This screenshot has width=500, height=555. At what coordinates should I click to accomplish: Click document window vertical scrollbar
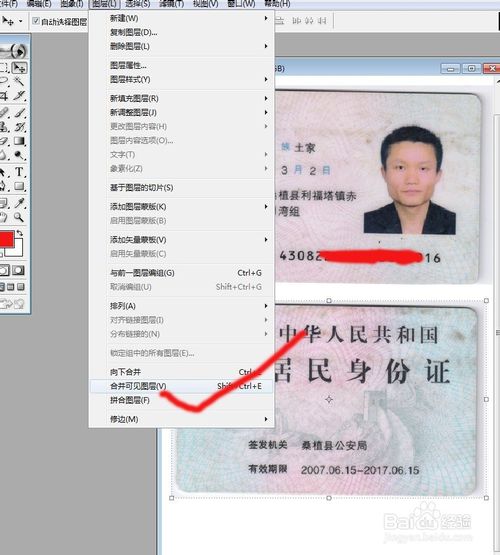tap(497, 333)
